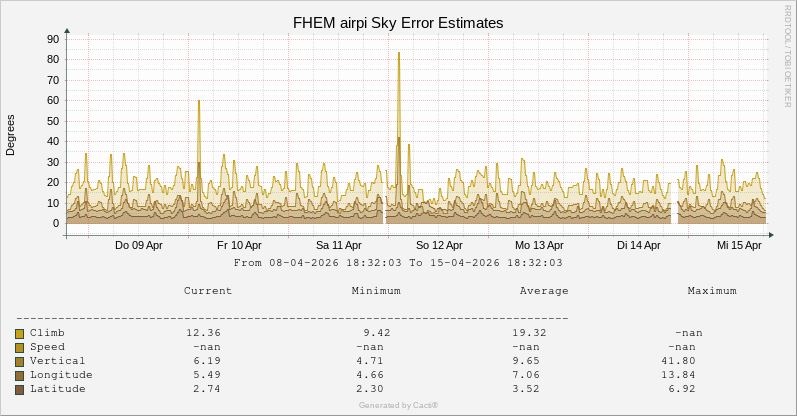The image size is (797, 416).
Task: Click the Climb legend color swatch
Action: tap(19, 333)
